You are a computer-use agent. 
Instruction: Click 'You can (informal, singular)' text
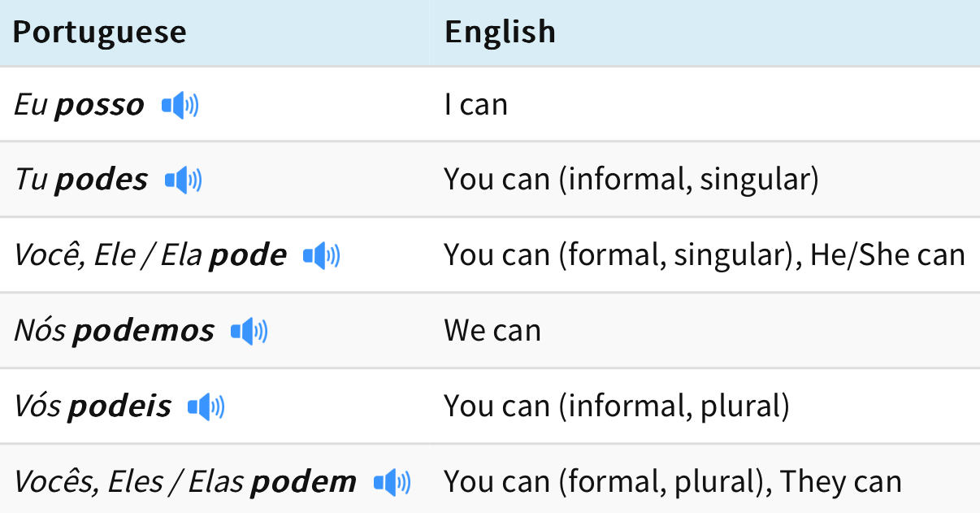click(x=631, y=180)
